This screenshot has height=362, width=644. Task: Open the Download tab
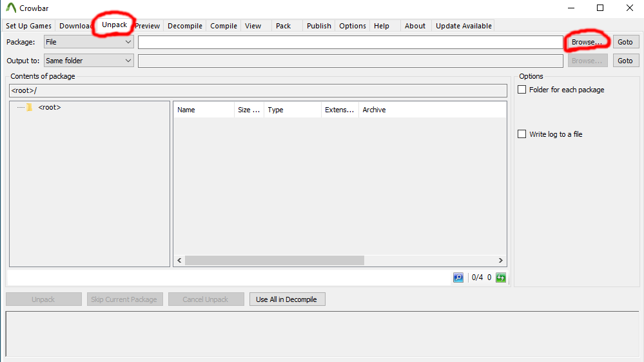point(75,26)
